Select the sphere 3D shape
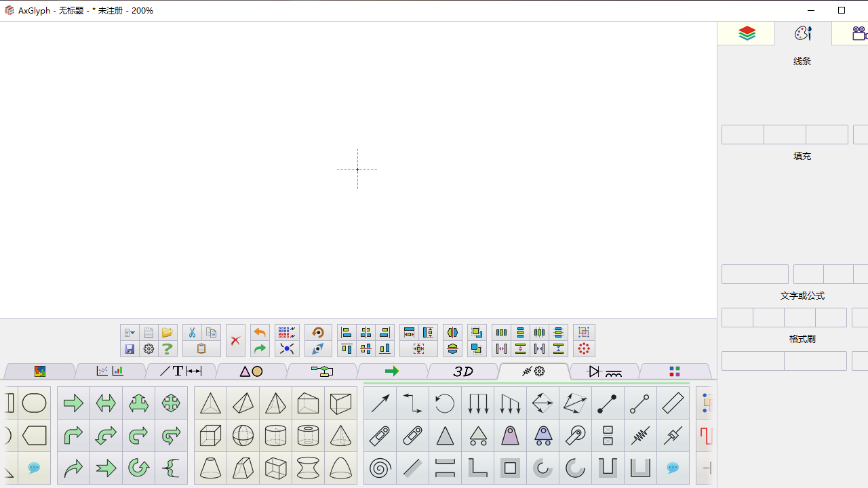Image resolution: width=868 pixels, height=488 pixels. (243, 436)
